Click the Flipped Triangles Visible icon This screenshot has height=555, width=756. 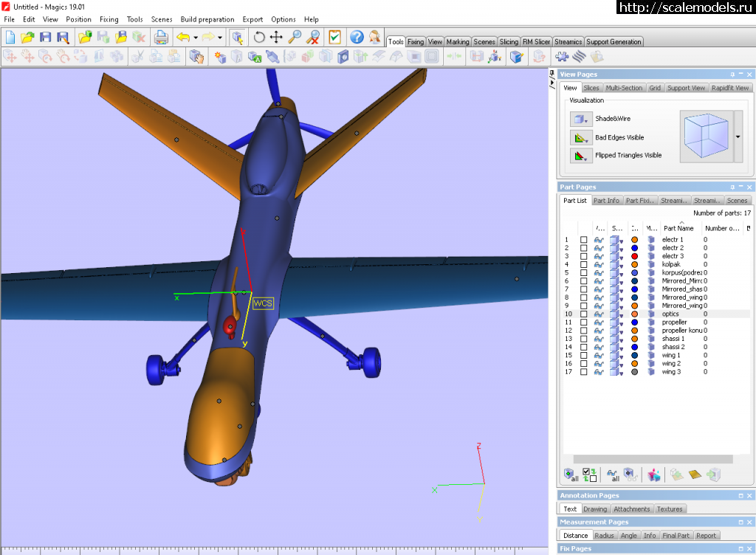580,156
